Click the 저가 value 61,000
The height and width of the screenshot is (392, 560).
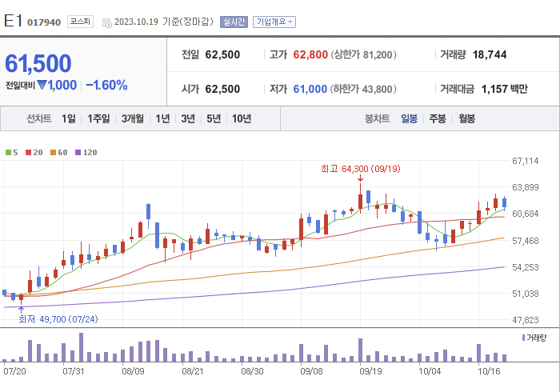(x=310, y=89)
